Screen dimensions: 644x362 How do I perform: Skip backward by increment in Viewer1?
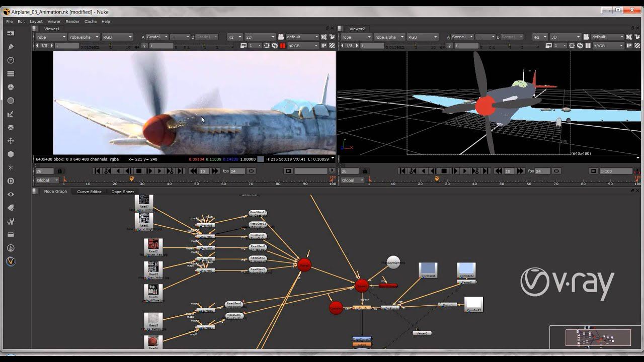[193, 171]
